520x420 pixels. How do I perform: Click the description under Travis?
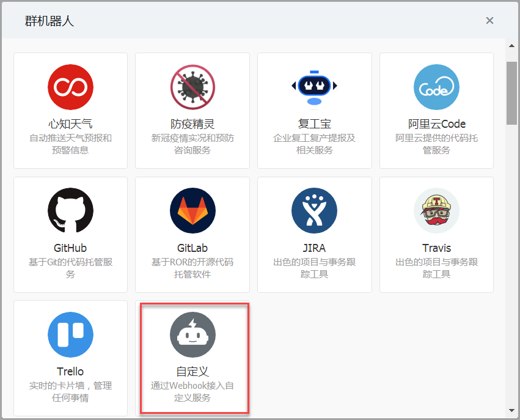tap(436, 268)
